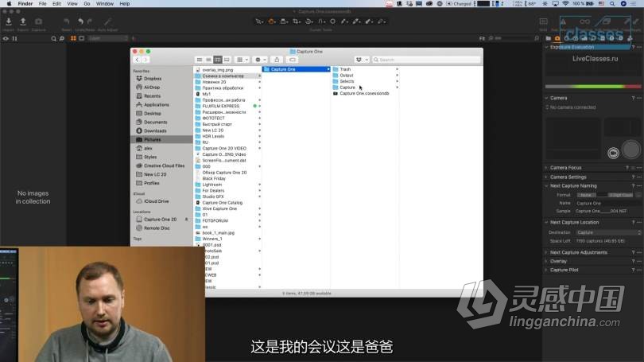Screen dimensions: 644x362
Task: Select Pictures in Finder sidebar
Action: pyautogui.click(x=161, y=140)
